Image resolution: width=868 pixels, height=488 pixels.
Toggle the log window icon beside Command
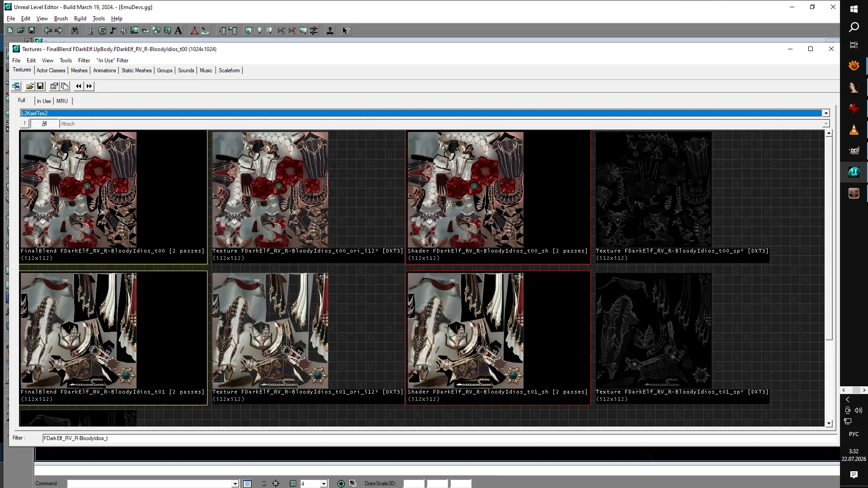pyautogui.click(x=247, y=483)
